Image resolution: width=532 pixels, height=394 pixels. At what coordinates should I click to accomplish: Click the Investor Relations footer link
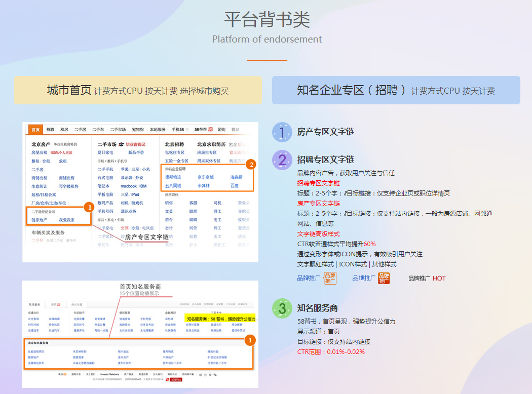tap(109, 375)
